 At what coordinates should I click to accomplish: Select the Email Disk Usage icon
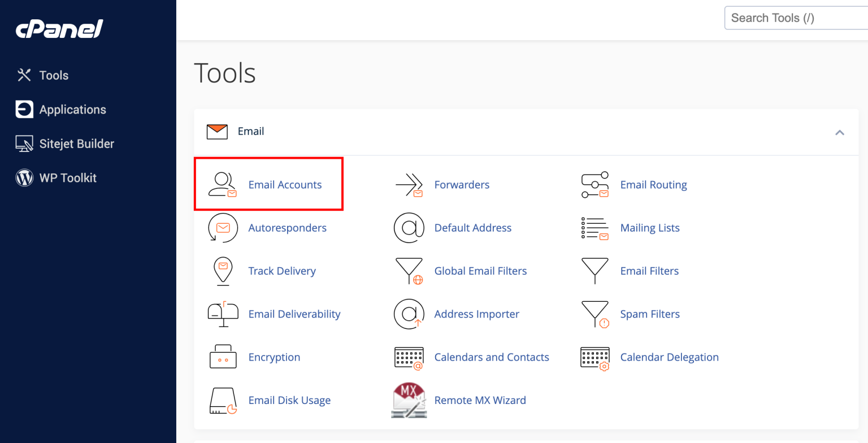[x=223, y=400]
